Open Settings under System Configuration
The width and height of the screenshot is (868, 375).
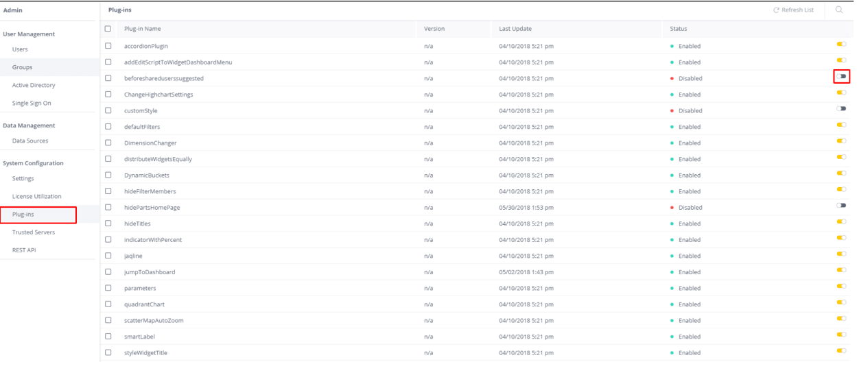(23, 178)
